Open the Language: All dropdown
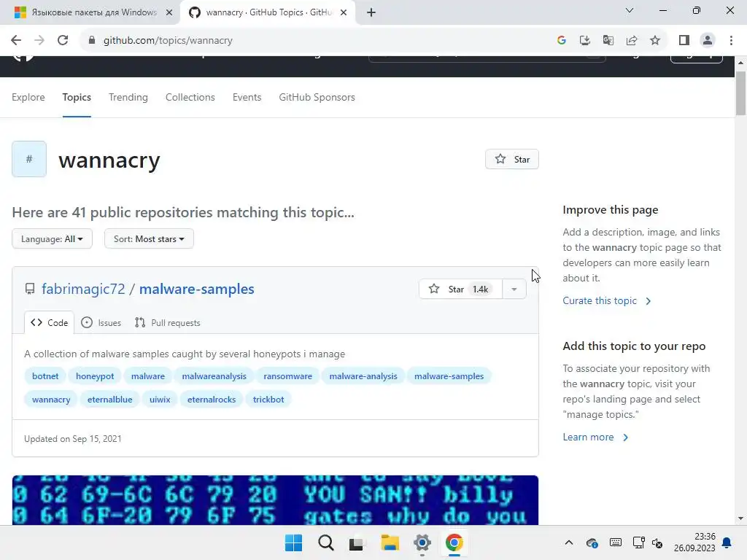 point(52,238)
